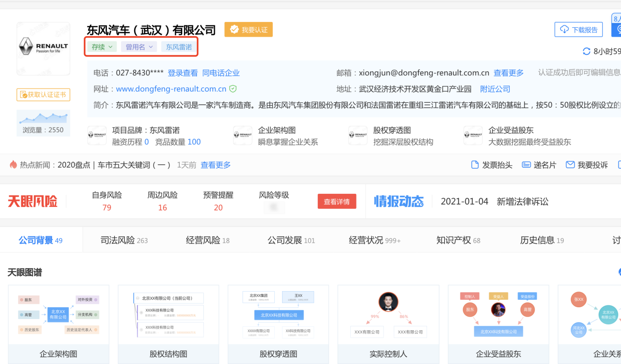Open the 股权结构图 card
Viewport: 621px width, 364px height.
pyautogui.click(x=168, y=324)
